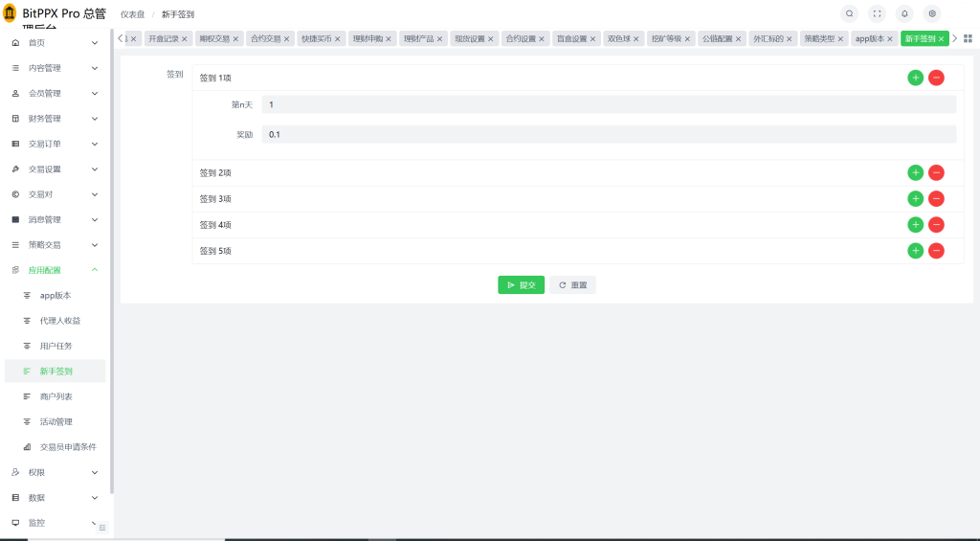Expand the 数据 sidebar menu
Viewport: 980px width, 541px height.
pyautogui.click(x=55, y=498)
